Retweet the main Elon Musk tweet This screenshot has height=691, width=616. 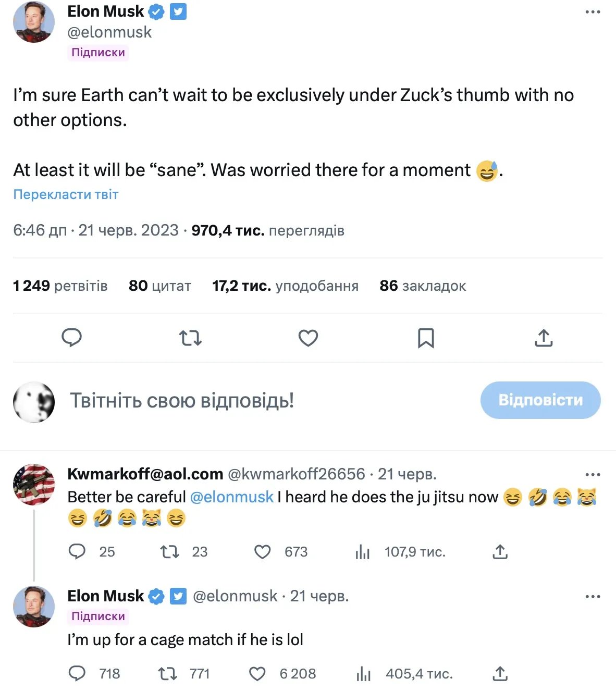click(190, 338)
